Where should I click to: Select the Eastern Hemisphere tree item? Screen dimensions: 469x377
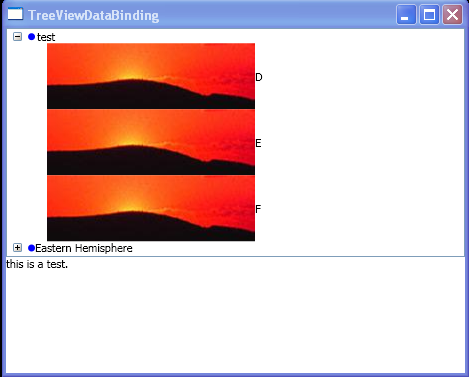coord(84,248)
